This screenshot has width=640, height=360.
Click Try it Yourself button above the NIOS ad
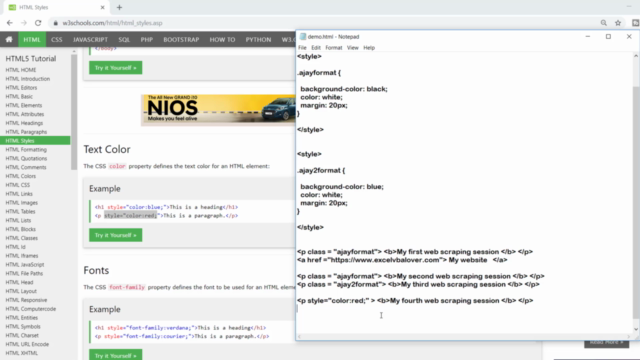116,68
